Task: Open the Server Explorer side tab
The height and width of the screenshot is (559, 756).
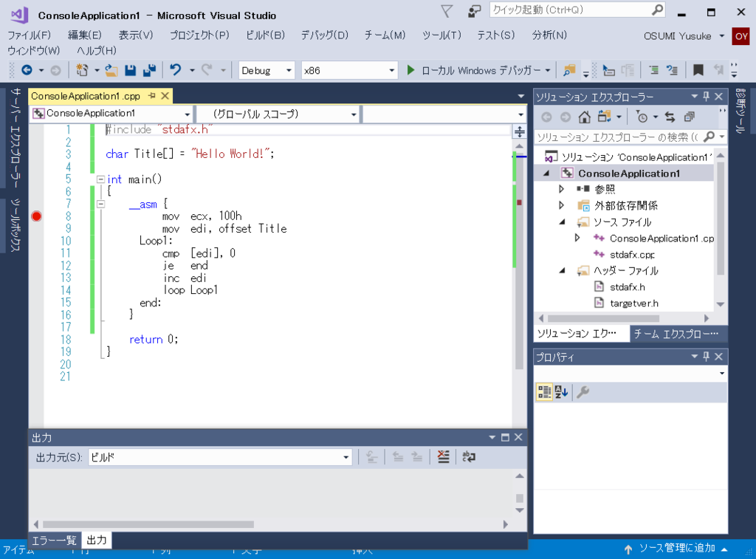Action: click(16, 138)
